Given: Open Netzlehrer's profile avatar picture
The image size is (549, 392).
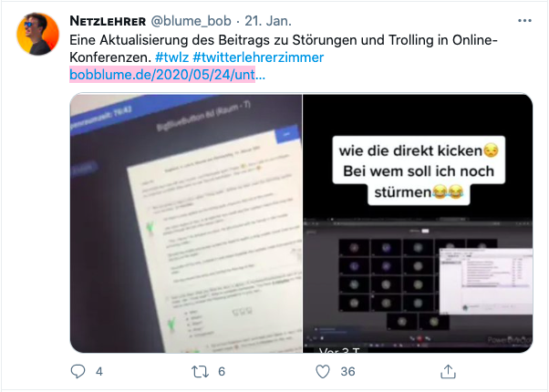Looking at the screenshot, I should [x=37, y=34].
